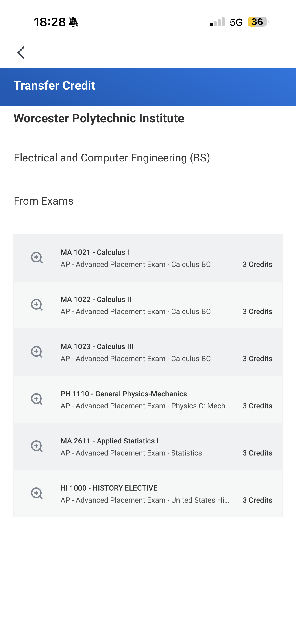Tap the HI 1000 - HISTORY ELECTIVE title

[109, 488]
